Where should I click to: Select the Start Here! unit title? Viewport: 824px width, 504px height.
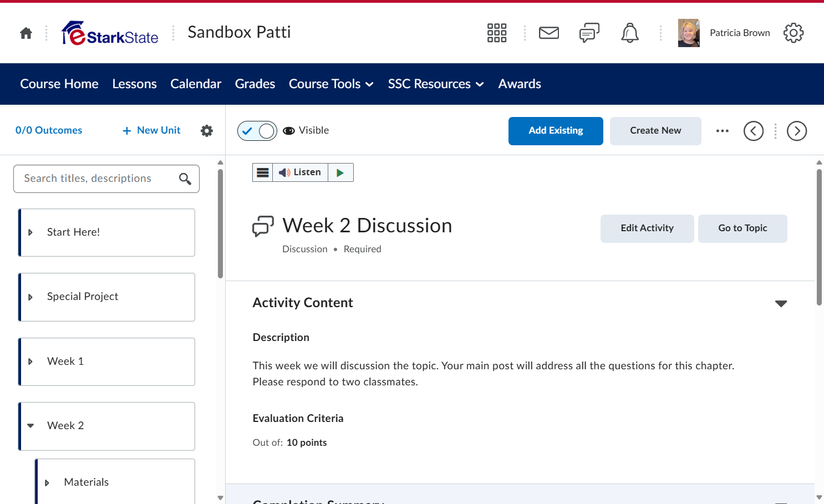(73, 232)
